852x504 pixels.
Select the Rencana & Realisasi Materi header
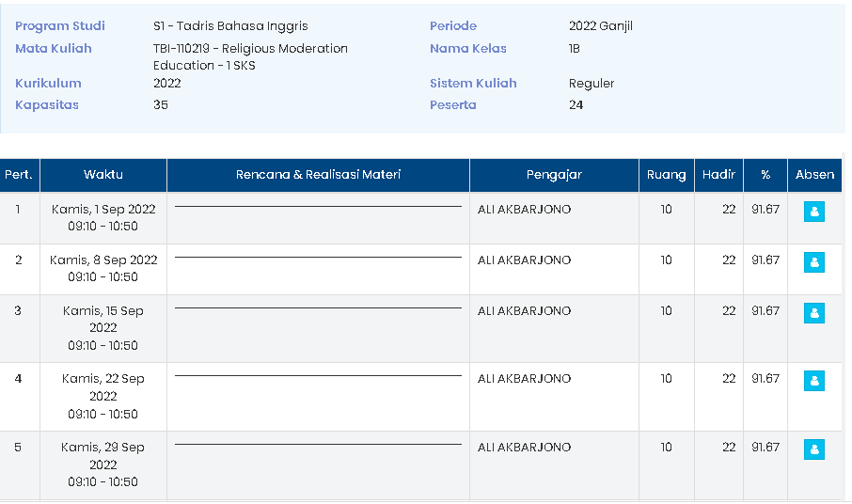click(318, 175)
